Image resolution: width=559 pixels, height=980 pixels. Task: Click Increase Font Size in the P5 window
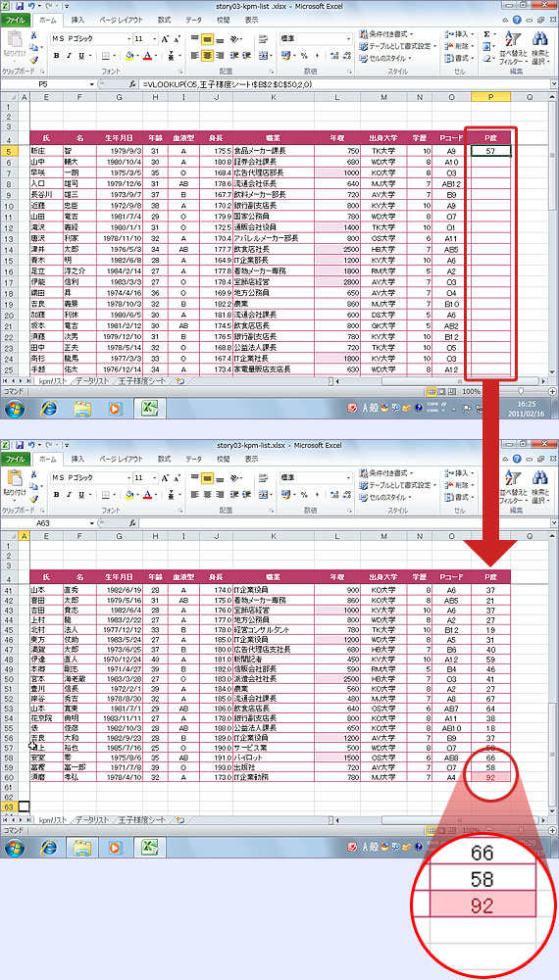click(x=165, y=39)
